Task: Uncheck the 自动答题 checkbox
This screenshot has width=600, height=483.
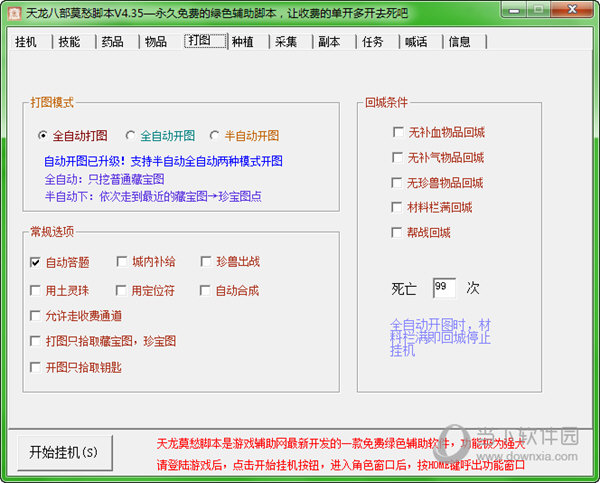Action: (x=35, y=263)
